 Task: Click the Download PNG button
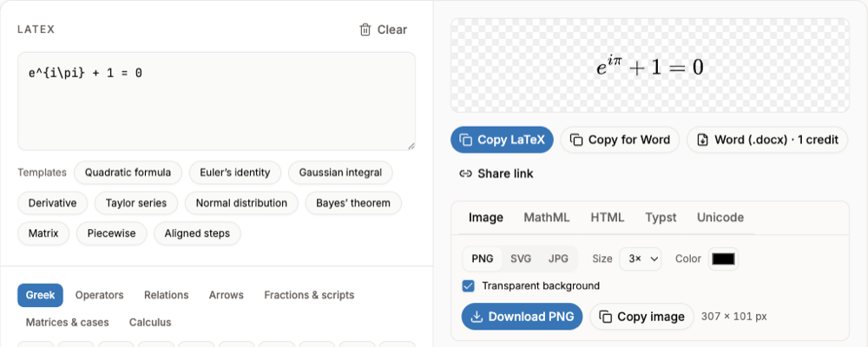pos(522,317)
